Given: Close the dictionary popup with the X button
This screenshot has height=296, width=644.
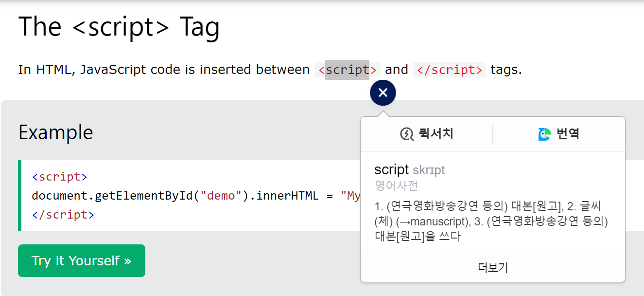Looking at the screenshot, I should coord(383,92).
